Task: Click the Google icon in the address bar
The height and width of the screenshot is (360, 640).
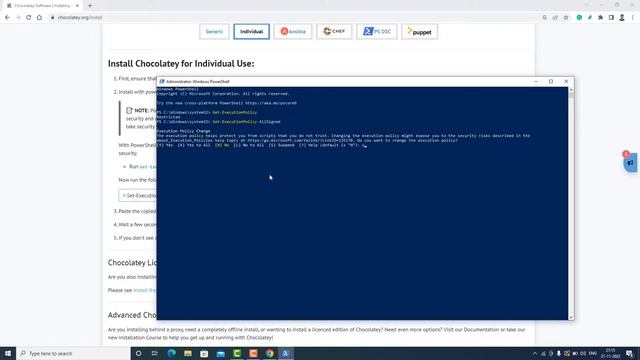Action: pyautogui.click(x=544, y=18)
